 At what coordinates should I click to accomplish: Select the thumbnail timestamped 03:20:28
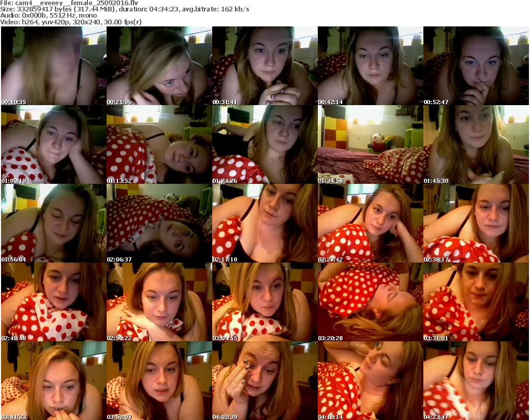pyautogui.click(x=371, y=302)
